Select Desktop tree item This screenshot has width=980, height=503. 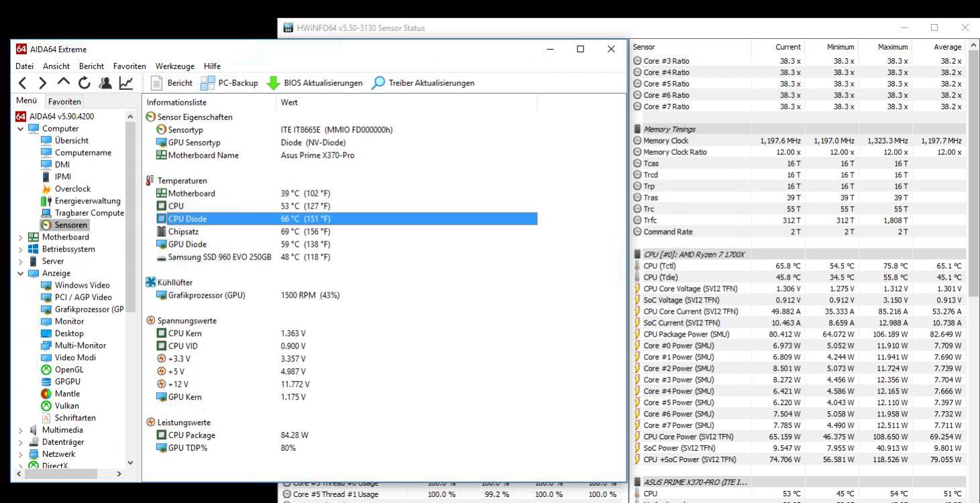point(62,334)
